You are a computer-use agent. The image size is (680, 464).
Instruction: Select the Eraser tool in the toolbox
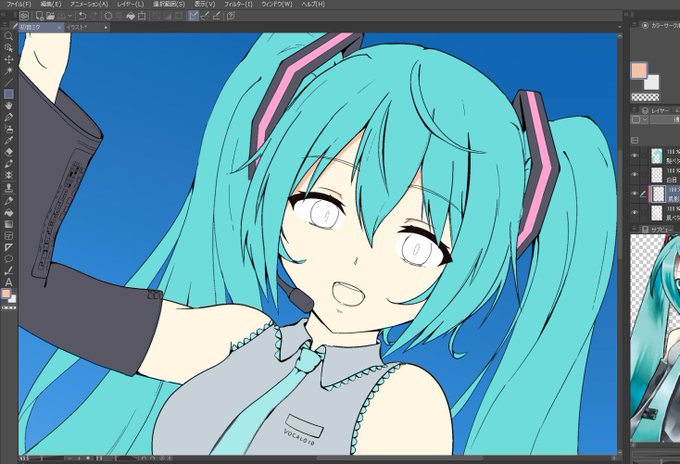pyautogui.click(x=8, y=152)
